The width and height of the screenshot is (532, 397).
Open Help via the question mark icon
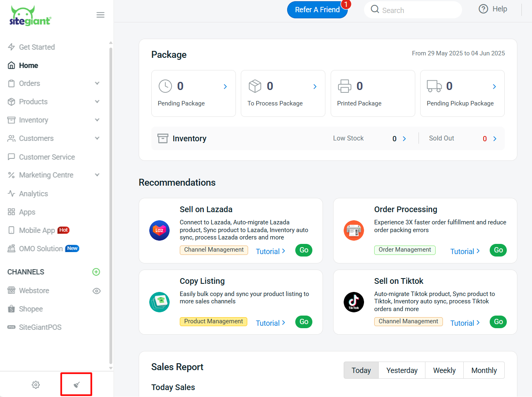click(x=483, y=9)
